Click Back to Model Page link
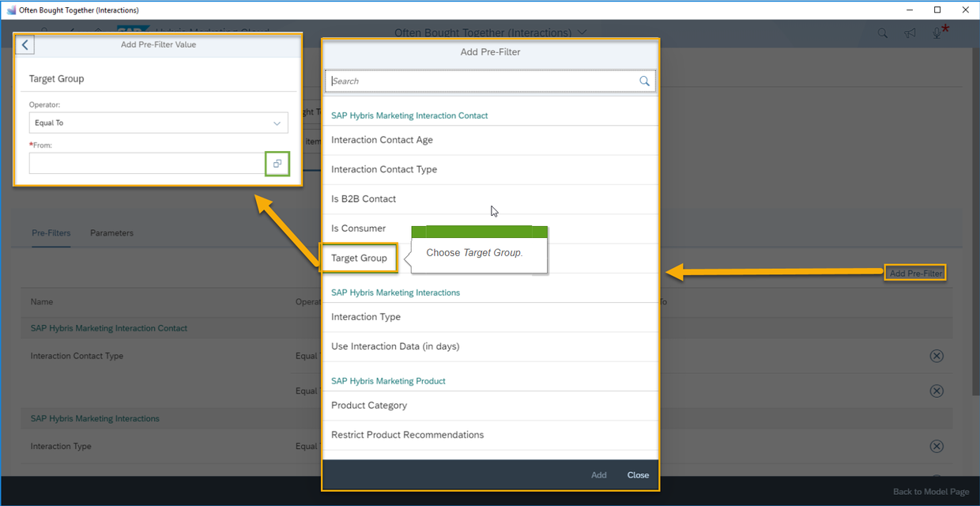Screen dimensions: 980x506 click(931, 492)
